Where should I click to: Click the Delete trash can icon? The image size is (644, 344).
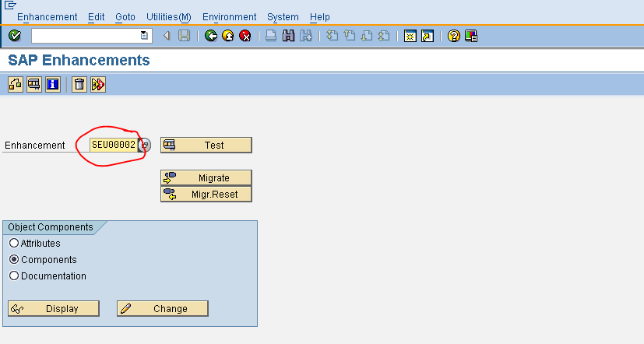click(x=79, y=84)
